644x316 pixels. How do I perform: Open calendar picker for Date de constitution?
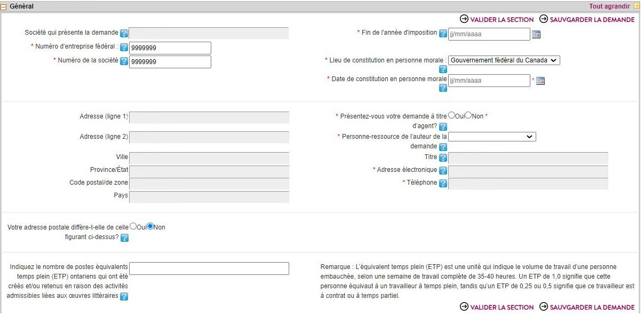coord(540,81)
